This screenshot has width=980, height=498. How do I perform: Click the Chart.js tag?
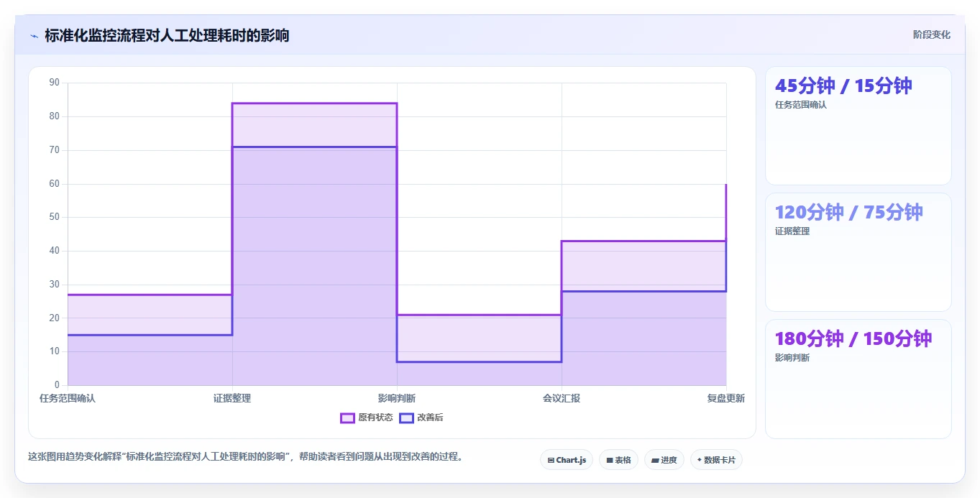[x=567, y=460]
